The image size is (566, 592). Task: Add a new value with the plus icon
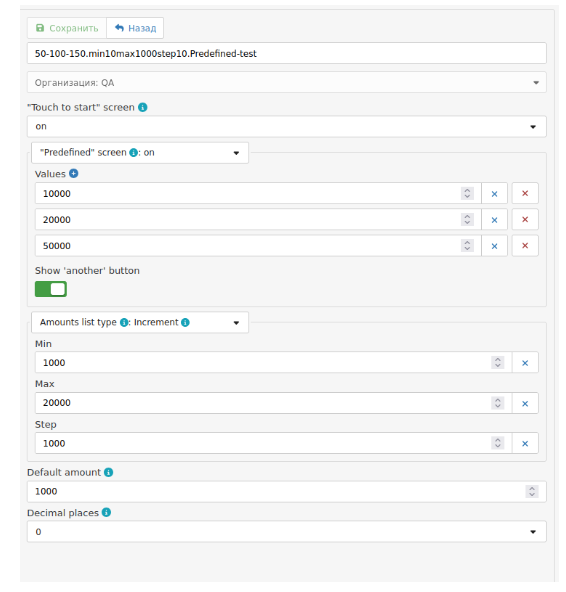pos(74,174)
